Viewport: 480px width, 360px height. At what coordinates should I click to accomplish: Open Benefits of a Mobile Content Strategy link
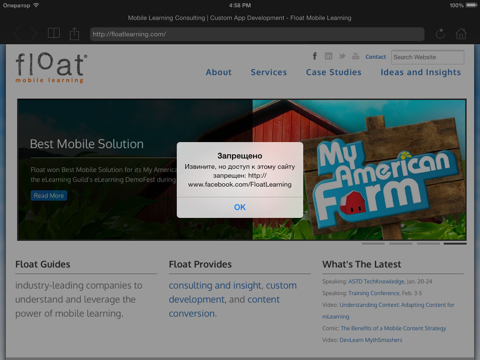(x=393, y=328)
